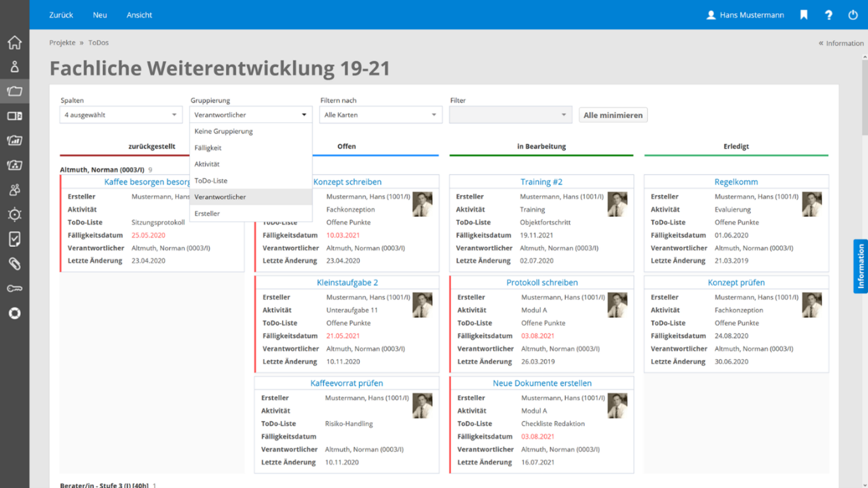Image resolution: width=868 pixels, height=488 pixels.
Task: Open the blue Information side tab
Action: coord(860,266)
